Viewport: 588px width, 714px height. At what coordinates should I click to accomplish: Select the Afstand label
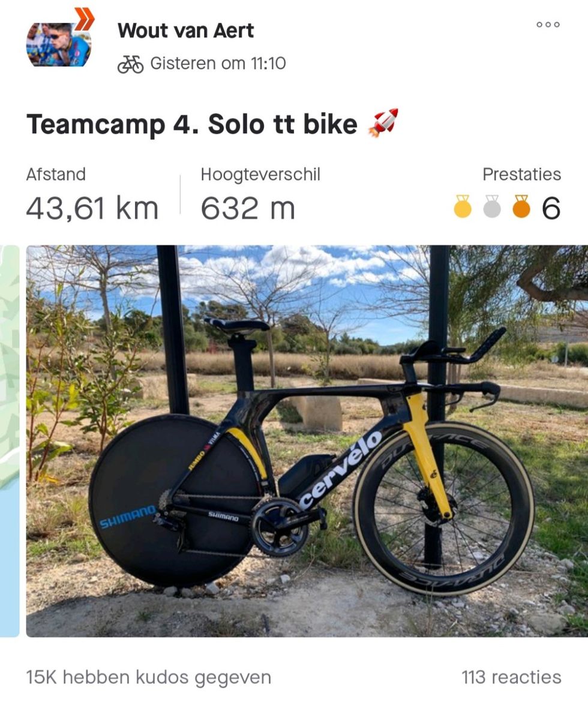pyautogui.click(x=56, y=175)
